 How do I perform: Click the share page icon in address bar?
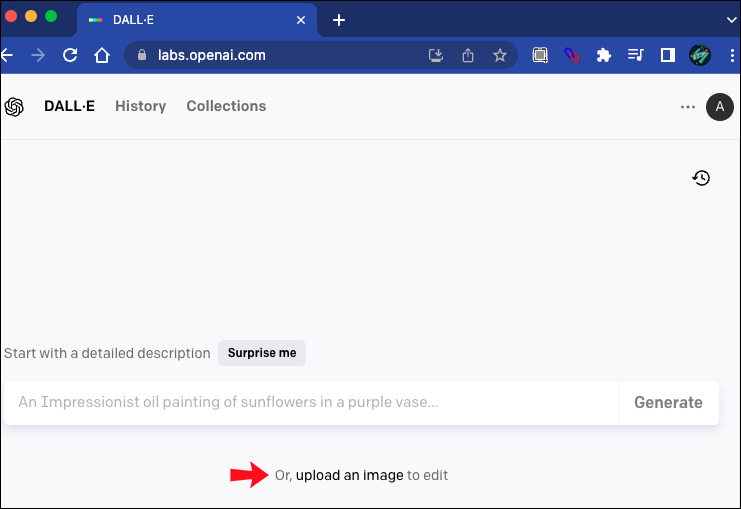(468, 56)
